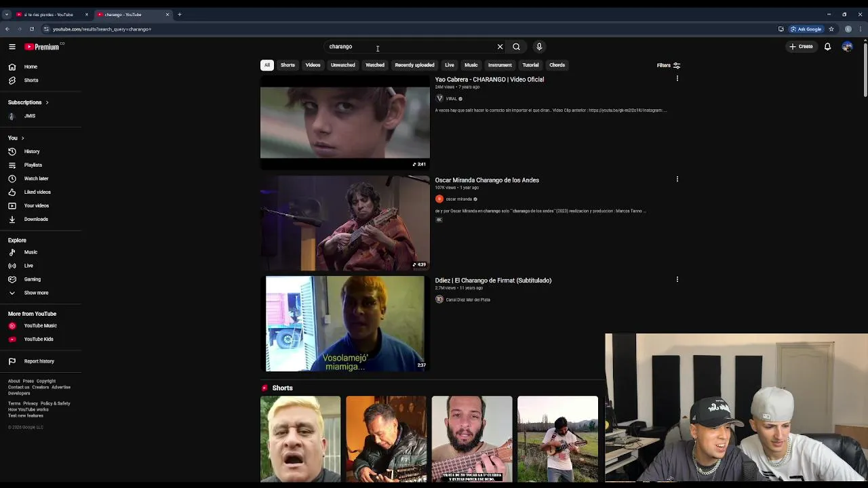Viewport: 868px width, 488px height.
Task: Open the YouTube hamburger guide menu
Action: 12,47
